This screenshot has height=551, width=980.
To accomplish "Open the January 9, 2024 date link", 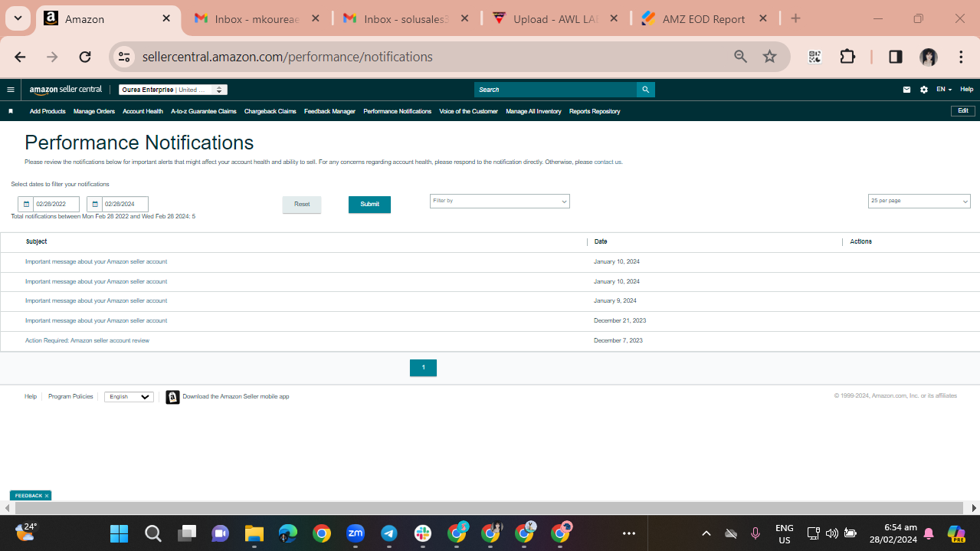I will [615, 301].
